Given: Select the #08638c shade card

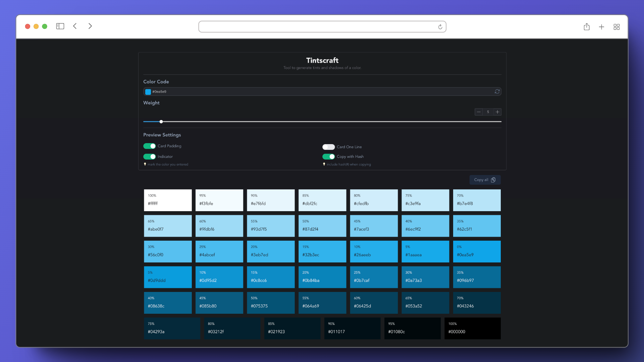Looking at the screenshot, I should coord(168,303).
